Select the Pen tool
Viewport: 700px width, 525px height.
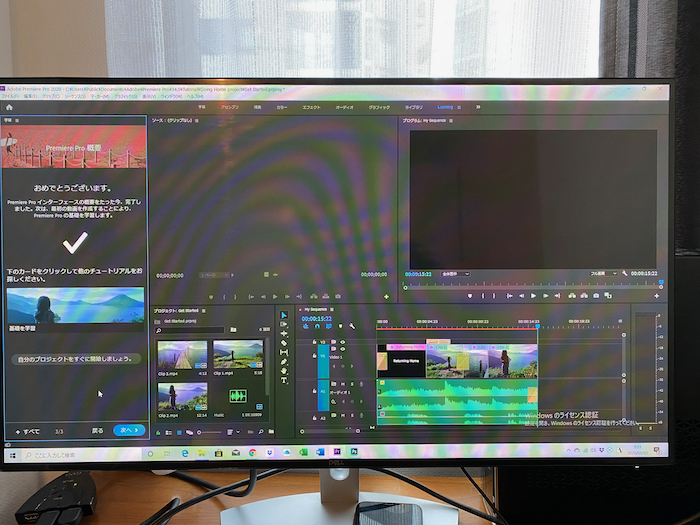pos(283,362)
